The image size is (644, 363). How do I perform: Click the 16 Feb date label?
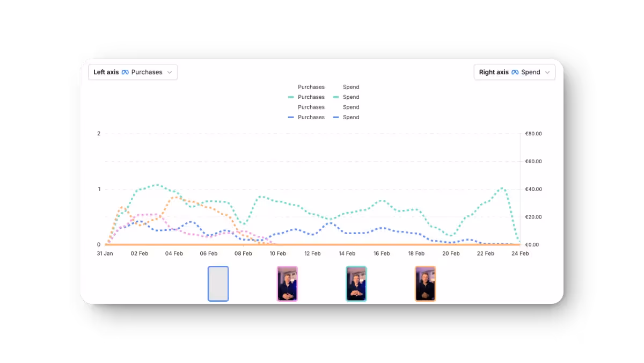(x=382, y=253)
